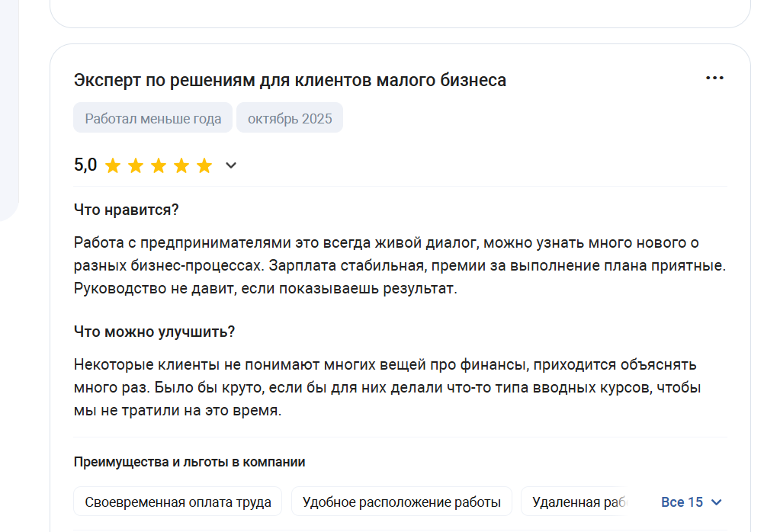
Task: Click the fifth yellow rating star
Action: pos(204,165)
